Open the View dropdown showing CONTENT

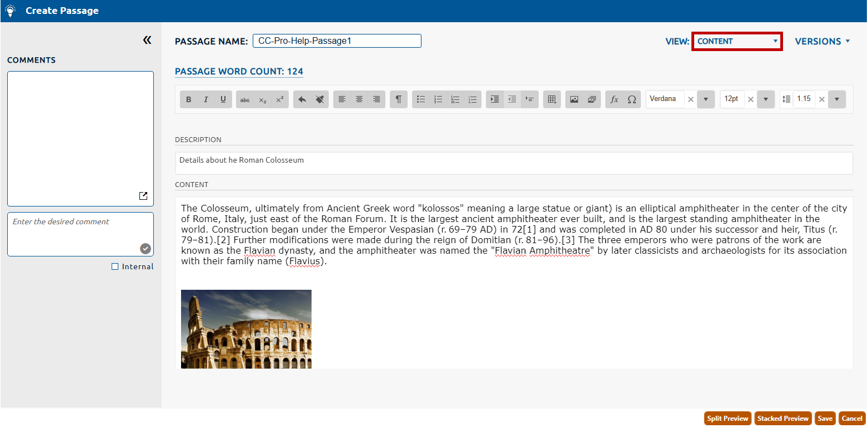[x=737, y=41]
